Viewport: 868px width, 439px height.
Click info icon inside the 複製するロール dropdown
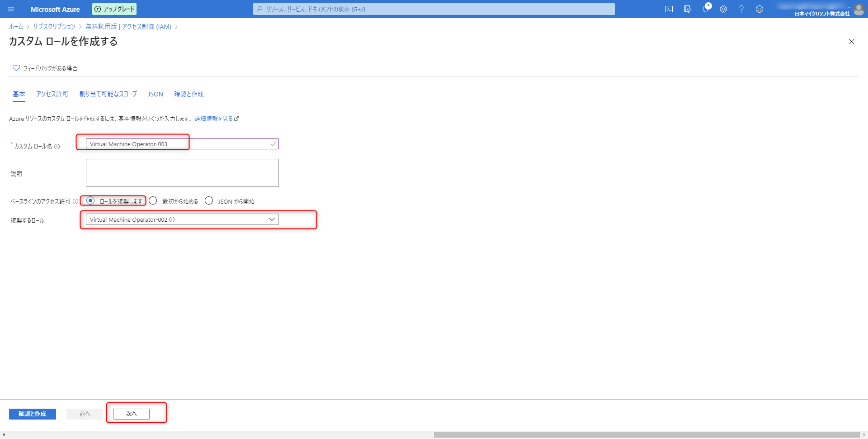point(172,219)
